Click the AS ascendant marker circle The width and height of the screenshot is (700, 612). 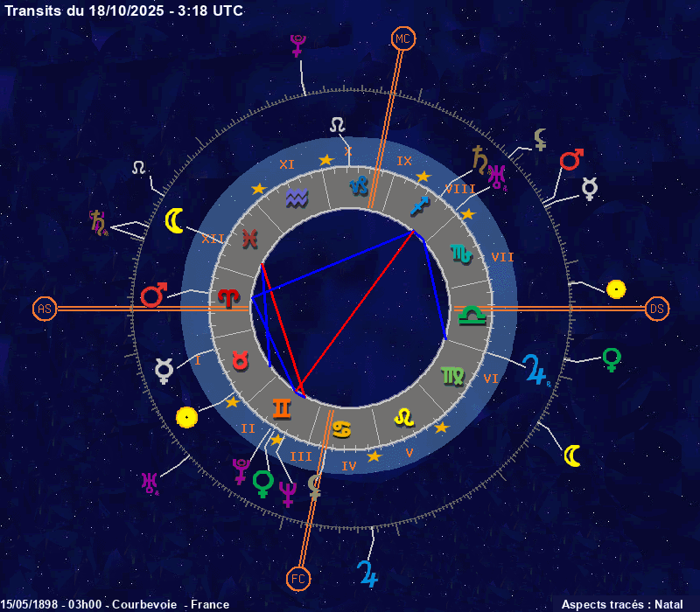(44, 309)
